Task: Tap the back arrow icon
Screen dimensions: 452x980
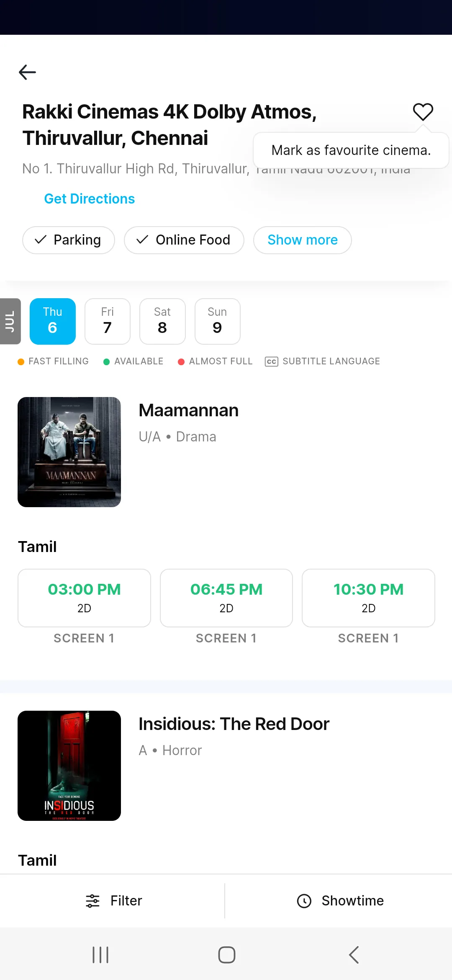Action: (x=28, y=72)
